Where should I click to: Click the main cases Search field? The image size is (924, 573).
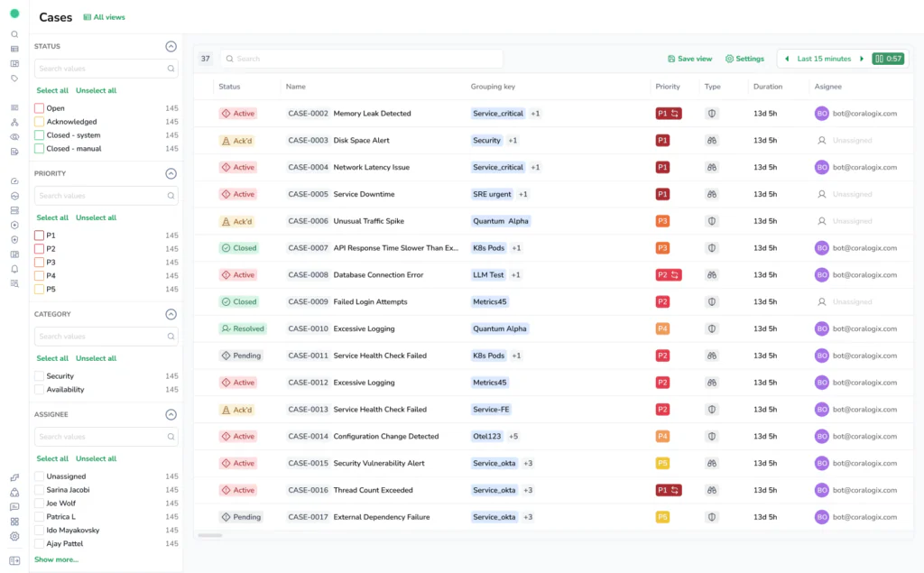point(361,59)
